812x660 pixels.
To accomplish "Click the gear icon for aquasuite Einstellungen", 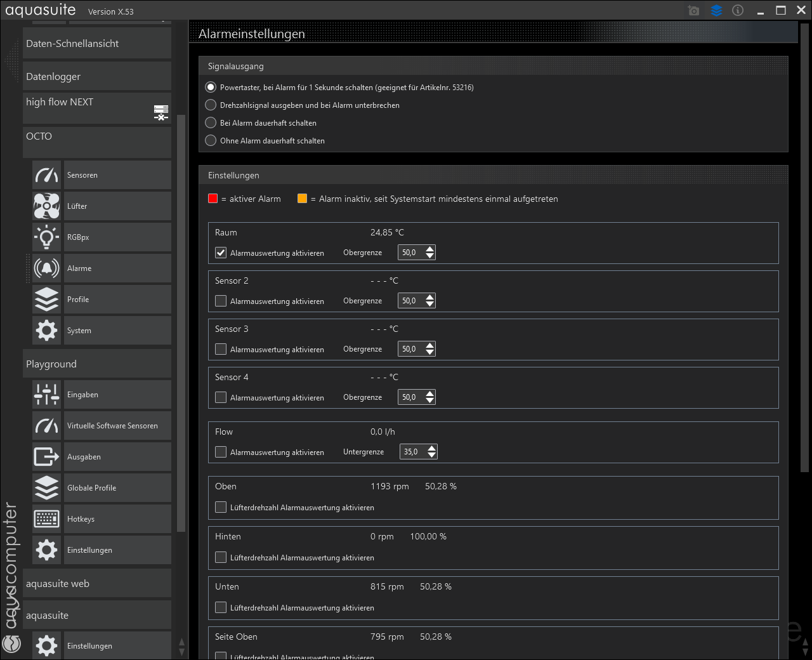I will coord(47,645).
